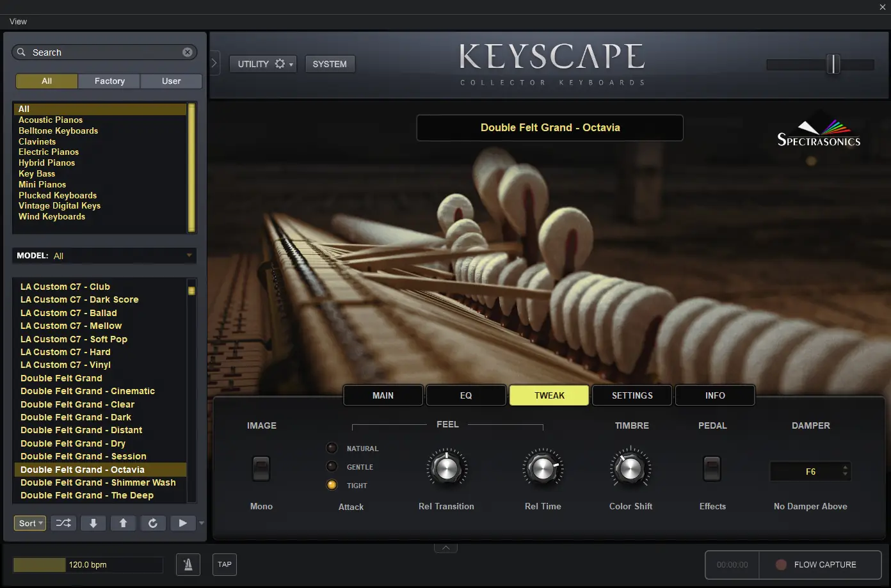Screen dimensions: 891x588
Task: Select the Mini Pianos category
Action: pos(42,184)
